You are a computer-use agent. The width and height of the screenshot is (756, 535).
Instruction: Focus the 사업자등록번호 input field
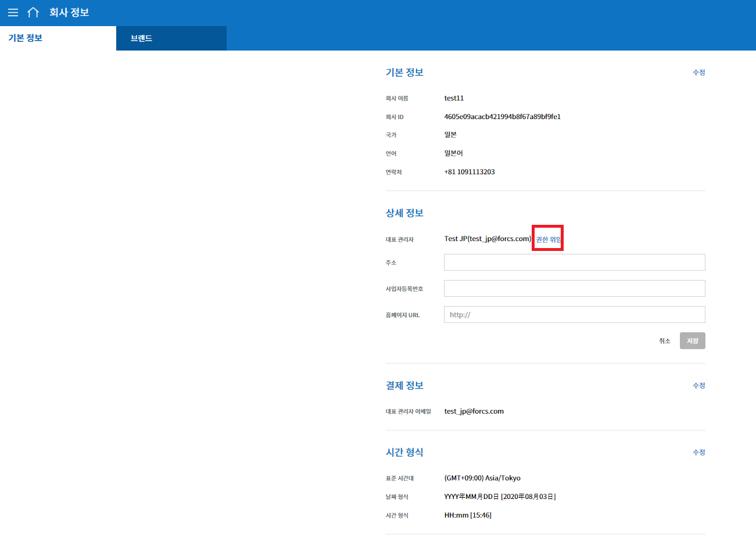[x=575, y=288]
